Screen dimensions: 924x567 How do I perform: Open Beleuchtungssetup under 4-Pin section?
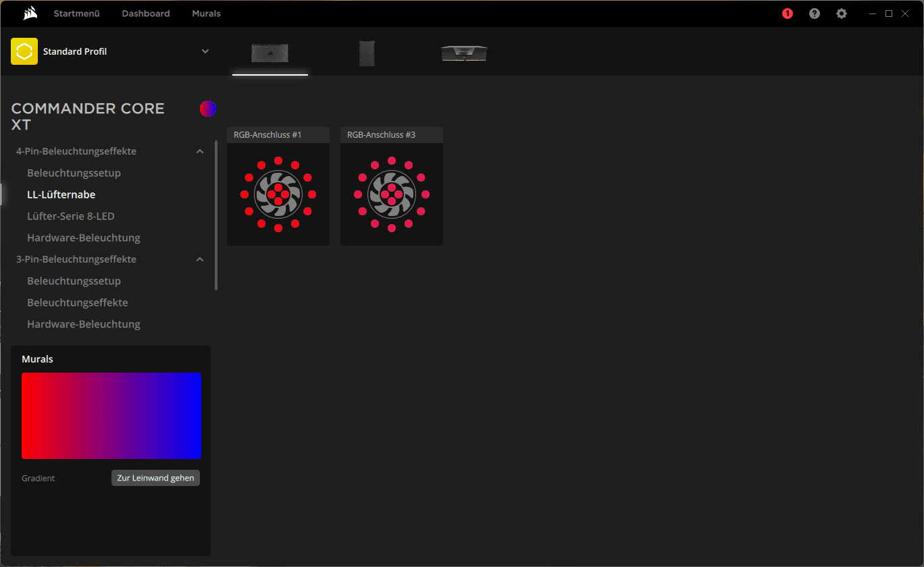(x=74, y=173)
